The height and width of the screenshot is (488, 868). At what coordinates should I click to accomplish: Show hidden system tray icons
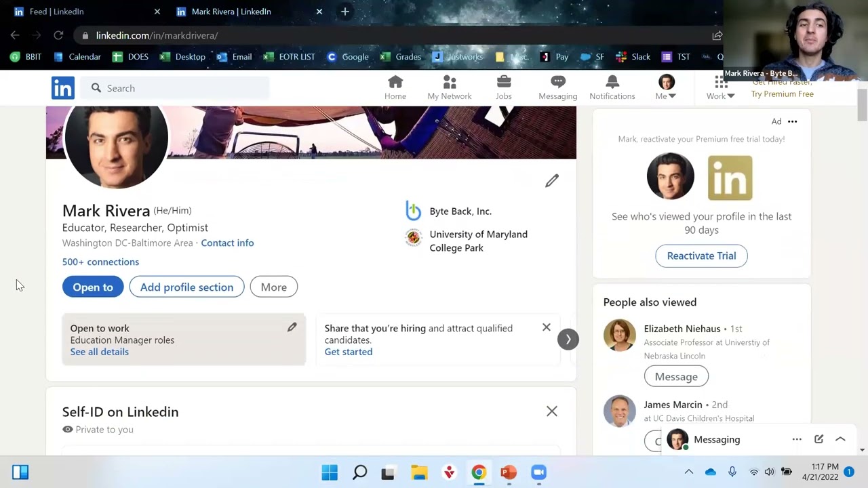pos(688,472)
